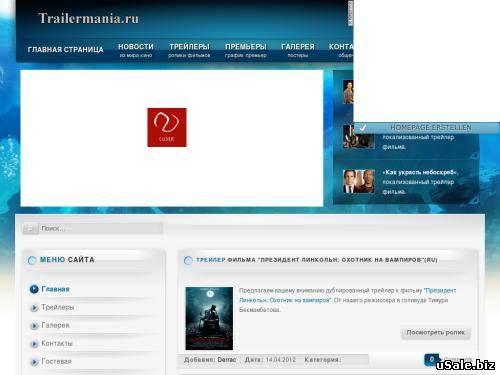Click the circle icon before МЕНЮ САЙТА heading
The height and width of the screenshot is (375, 500).
point(32,260)
